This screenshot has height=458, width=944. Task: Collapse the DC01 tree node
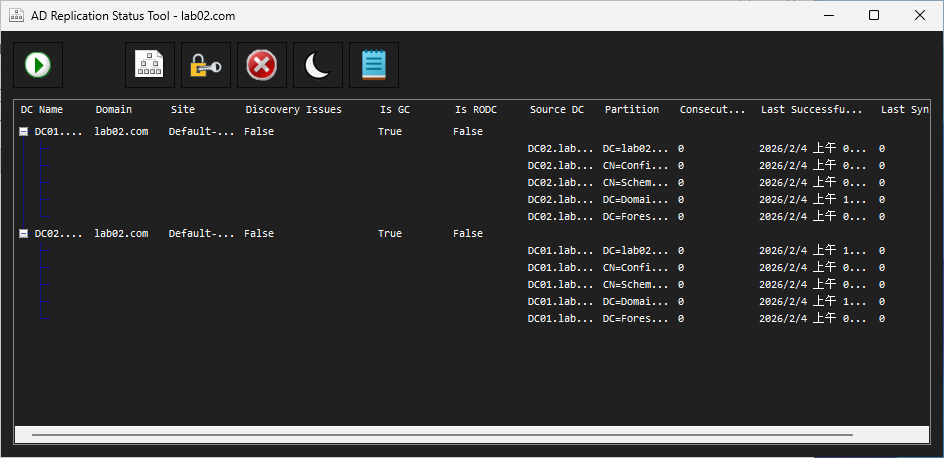[x=23, y=132]
